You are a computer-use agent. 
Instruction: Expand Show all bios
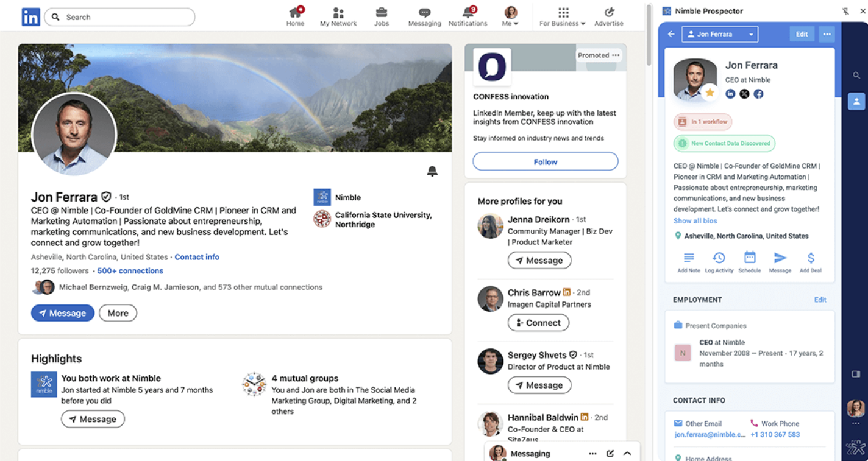coord(695,221)
